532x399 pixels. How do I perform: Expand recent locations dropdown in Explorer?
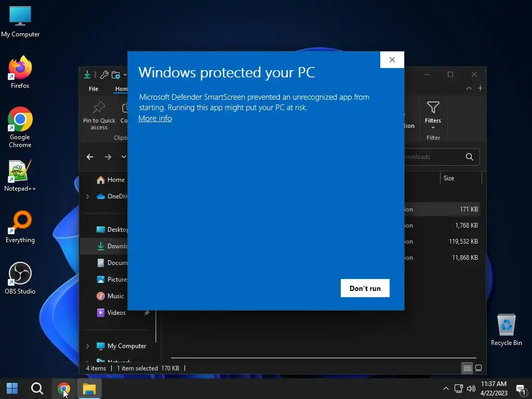tap(124, 157)
